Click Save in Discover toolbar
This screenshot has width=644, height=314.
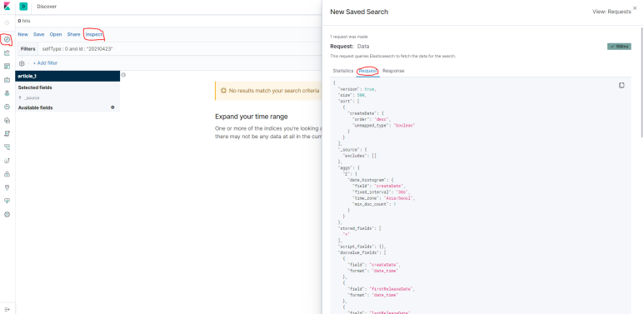tap(38, 34)
